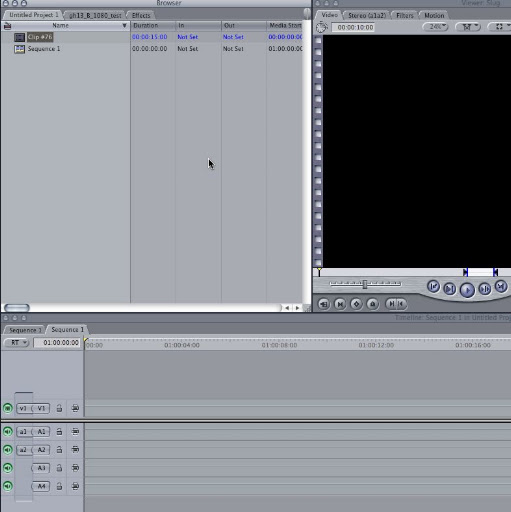Viewport: 511px width, 512px height.
Task: Click the Media Start column header
Action: pyautogui.click(x=285, y=25)
